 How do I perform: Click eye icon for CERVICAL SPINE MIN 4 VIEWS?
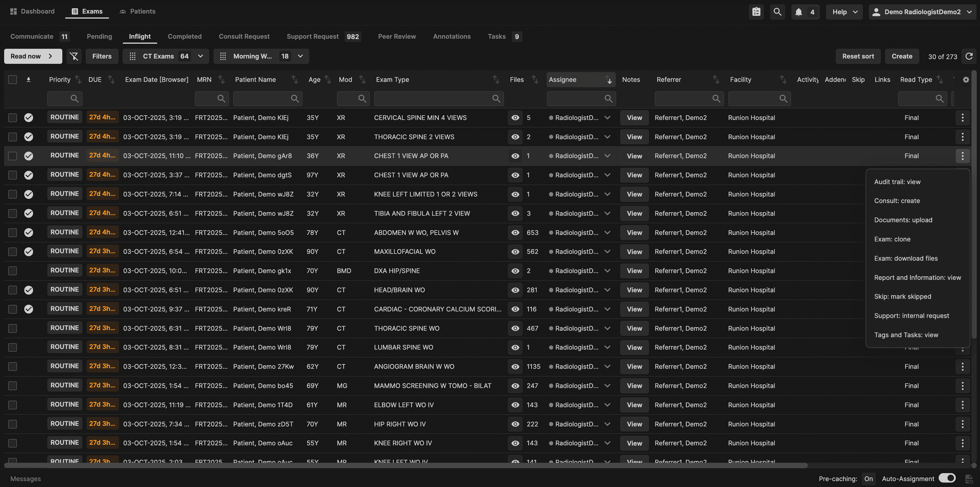point(515,118)
